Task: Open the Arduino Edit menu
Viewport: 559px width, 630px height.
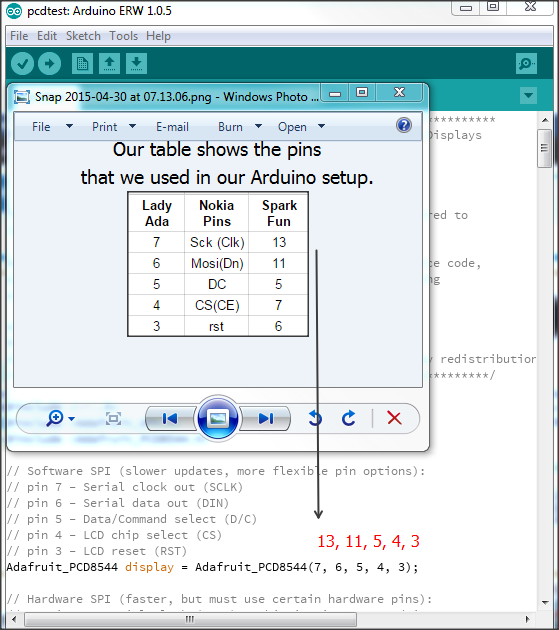Action: tap(47, 36)
